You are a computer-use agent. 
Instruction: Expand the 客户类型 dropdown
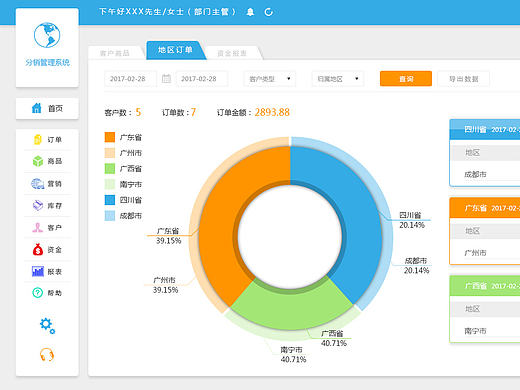(270, 79)
